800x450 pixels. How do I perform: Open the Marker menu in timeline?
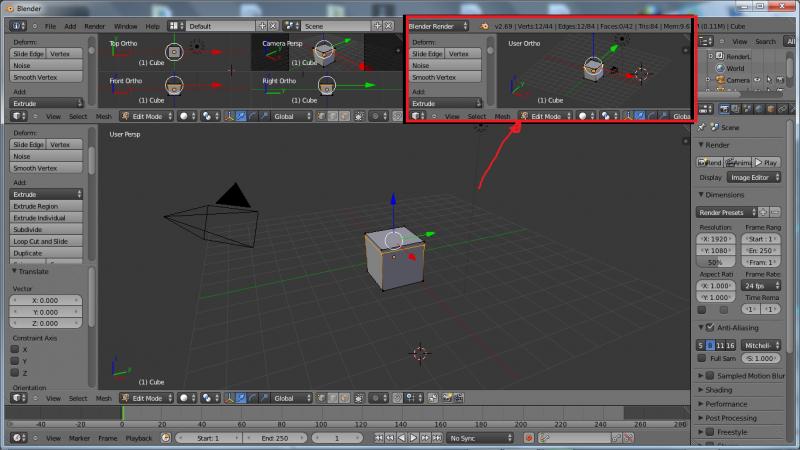point(79,438)
